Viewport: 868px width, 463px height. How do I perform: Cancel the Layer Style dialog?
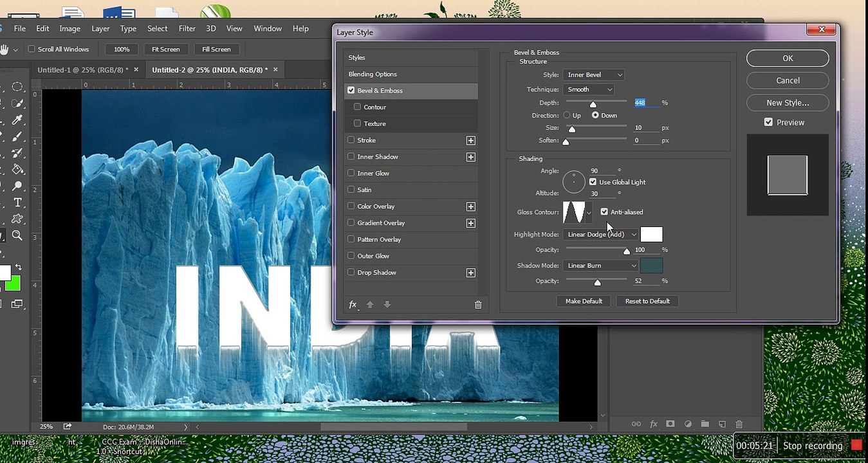[x=788, y=80]
